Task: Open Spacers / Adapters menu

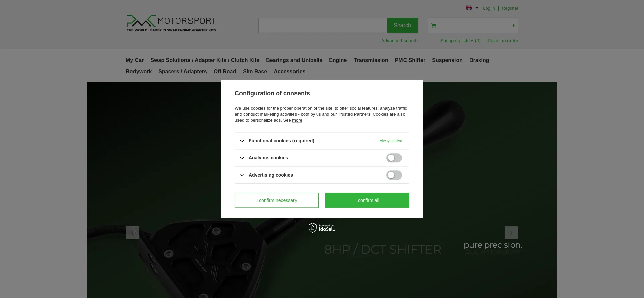Action: click(x=182, y=72)
